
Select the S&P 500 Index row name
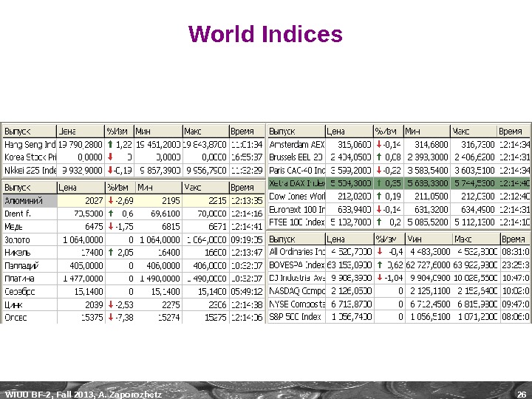296,316
